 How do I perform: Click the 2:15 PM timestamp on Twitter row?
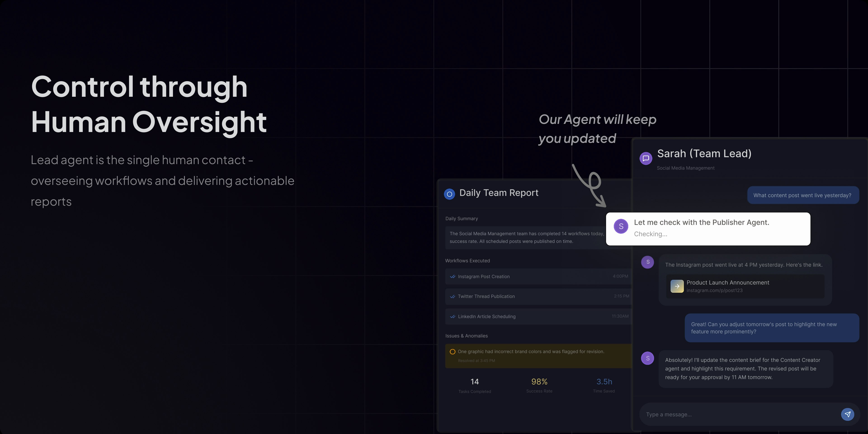pyautogui.click(x=621, y=296)
